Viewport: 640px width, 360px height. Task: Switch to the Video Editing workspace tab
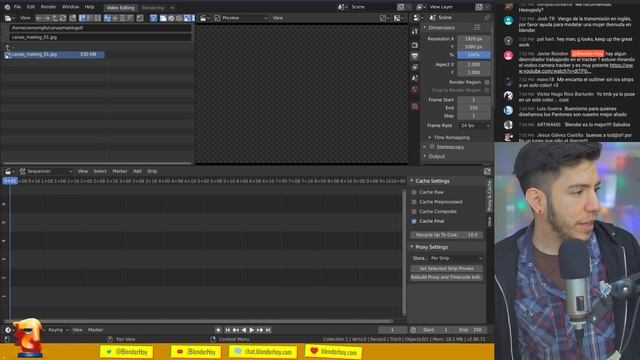(120, 7)
